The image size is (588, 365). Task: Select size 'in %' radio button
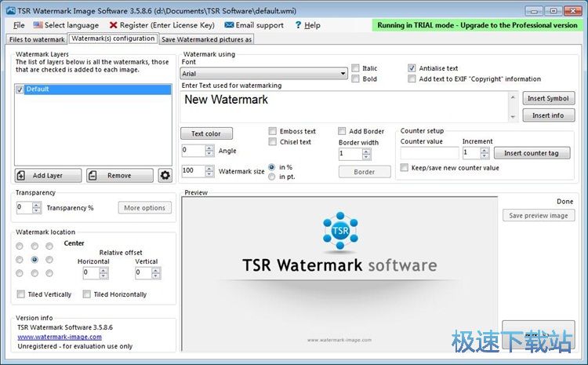coord(272,167)
